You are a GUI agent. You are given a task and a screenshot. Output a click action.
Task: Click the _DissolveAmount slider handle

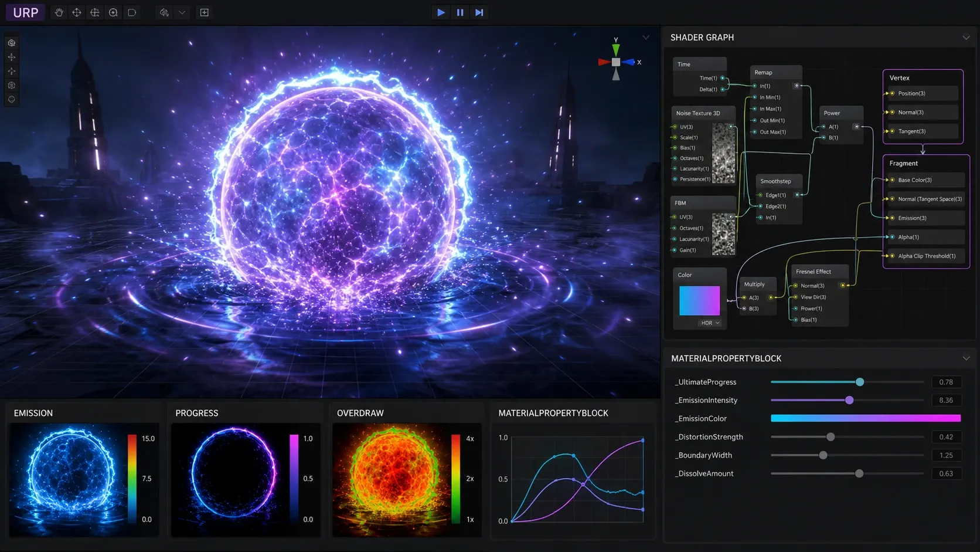[x=859, y=473]
